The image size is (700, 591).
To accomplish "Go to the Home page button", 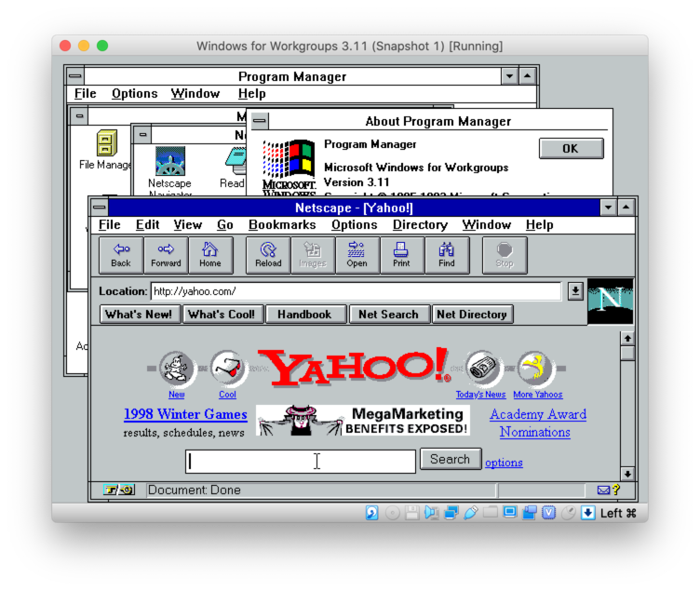I will [x=210, y=255].
